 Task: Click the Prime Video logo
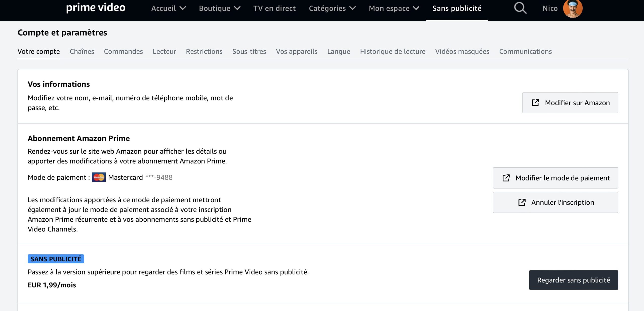[x=96, y=8]
